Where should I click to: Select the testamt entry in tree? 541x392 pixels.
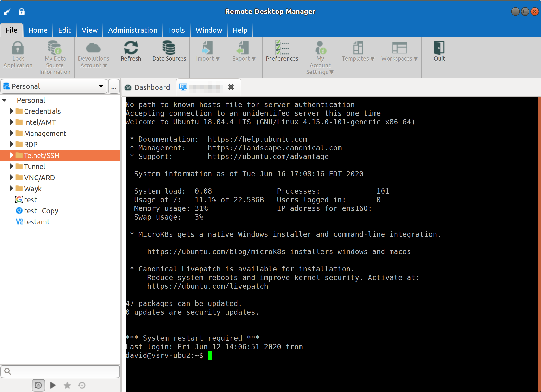click(x=37, y=222)
